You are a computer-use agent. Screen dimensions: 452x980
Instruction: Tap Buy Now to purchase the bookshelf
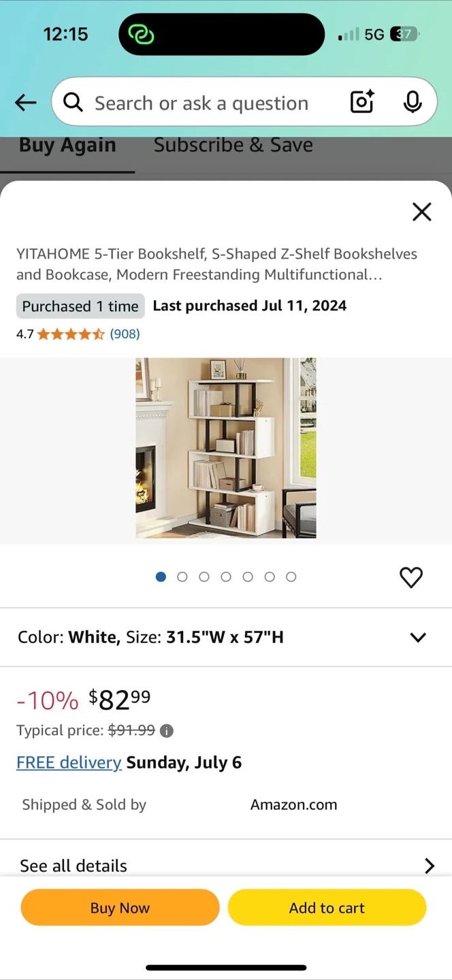[120, 907]
